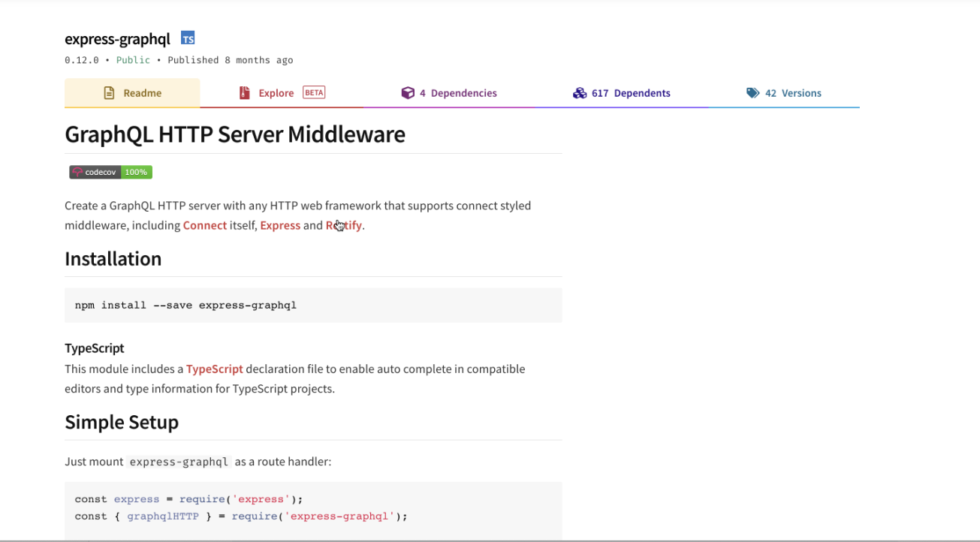
Task: Click the Public label
Action: tap(133, 60)
